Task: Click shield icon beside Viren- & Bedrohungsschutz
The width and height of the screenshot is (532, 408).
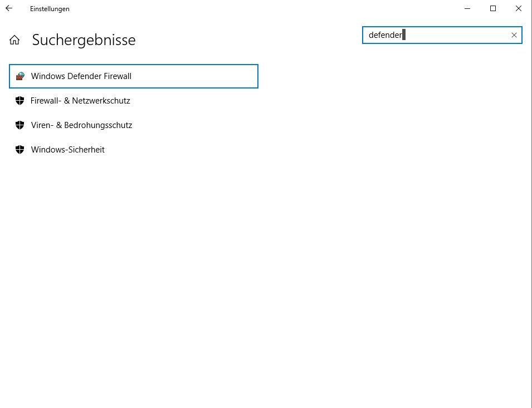Action: (x=19, y=125)
